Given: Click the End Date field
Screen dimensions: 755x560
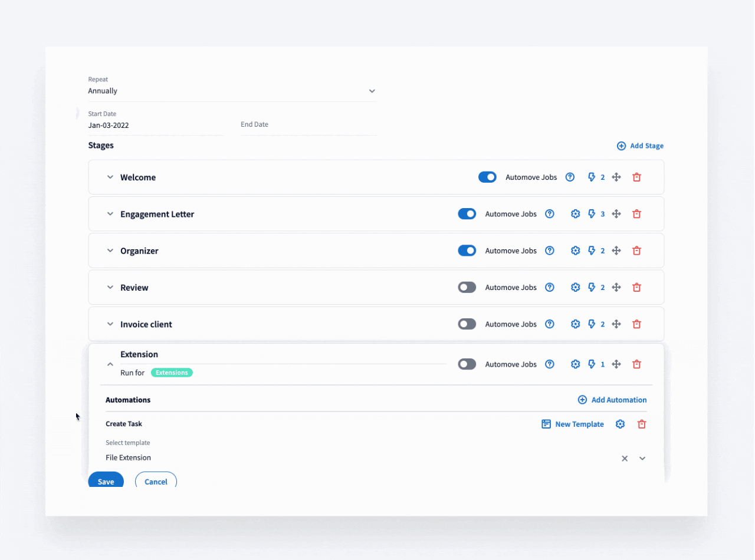Looking at the screenshot, I should click(x=308, y=125).
